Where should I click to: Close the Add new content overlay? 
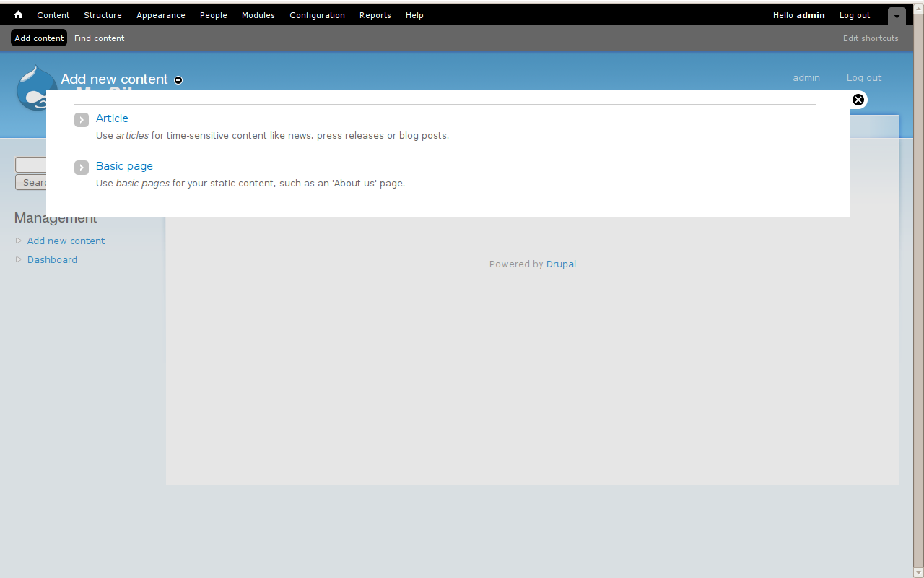point(858,100)
